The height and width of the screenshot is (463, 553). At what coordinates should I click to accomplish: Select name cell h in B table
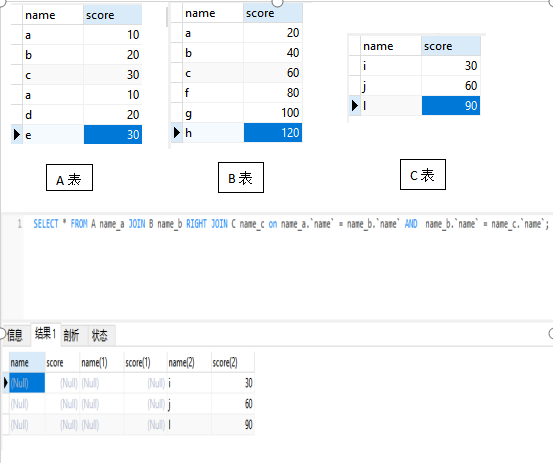(x=213, y=133)
